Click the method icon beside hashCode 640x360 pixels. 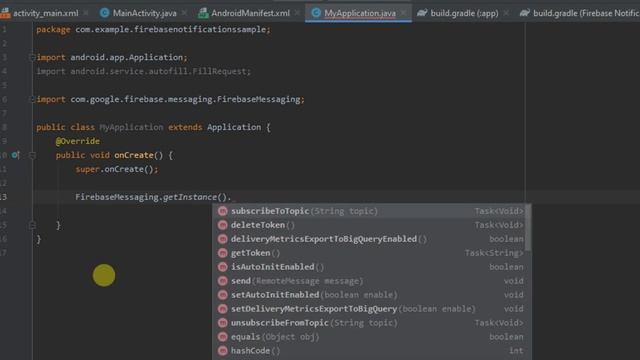pyautogui.click(x=222, y=351)
